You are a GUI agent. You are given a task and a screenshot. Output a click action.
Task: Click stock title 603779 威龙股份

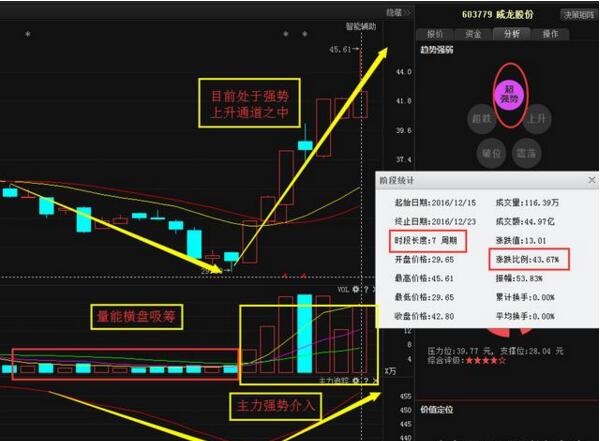pyautogui.click(x=497, y=15)
